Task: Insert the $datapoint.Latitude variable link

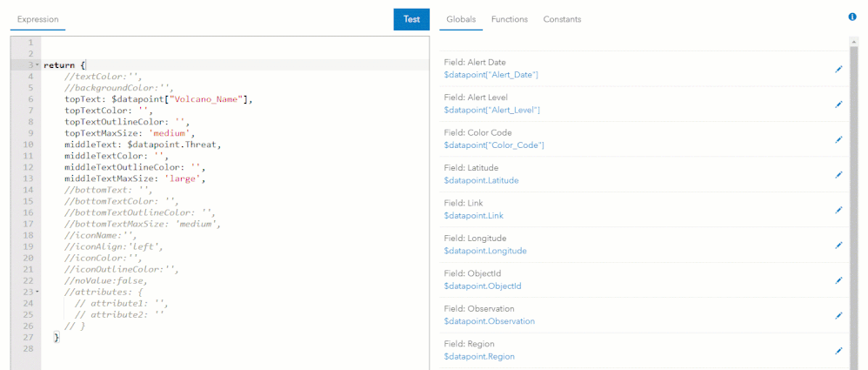Action: pos(480,180)
